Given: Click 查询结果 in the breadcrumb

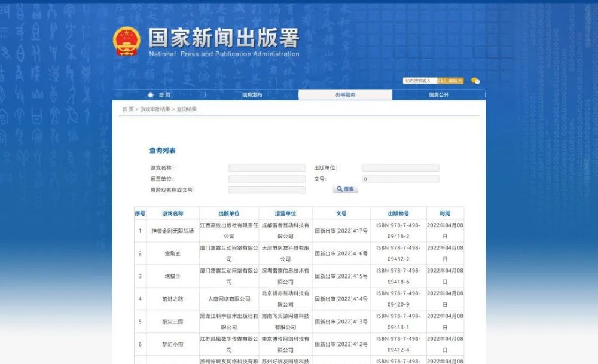Looking at the screenshot, I should pos(187,109).
